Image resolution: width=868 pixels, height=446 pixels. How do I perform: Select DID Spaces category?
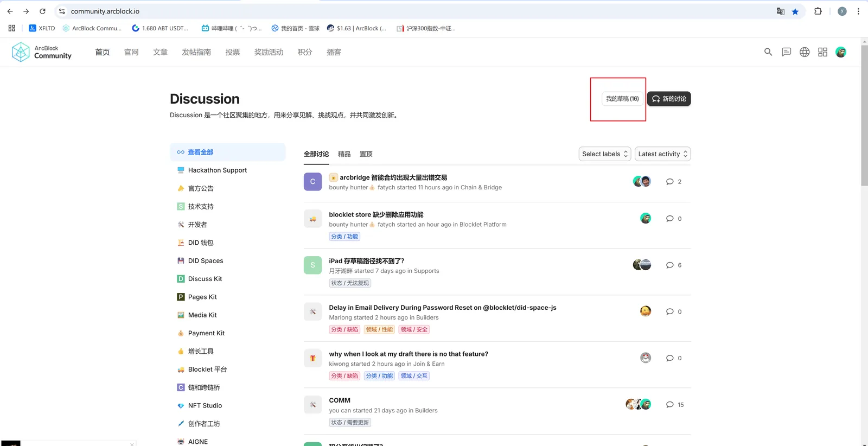click(228, 261)
